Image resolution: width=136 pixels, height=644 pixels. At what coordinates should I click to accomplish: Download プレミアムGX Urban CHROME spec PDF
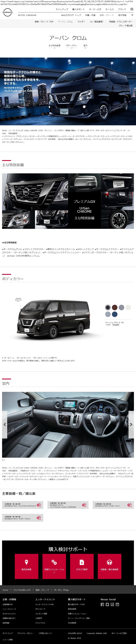pyautogui.click(x=68, y=505)
